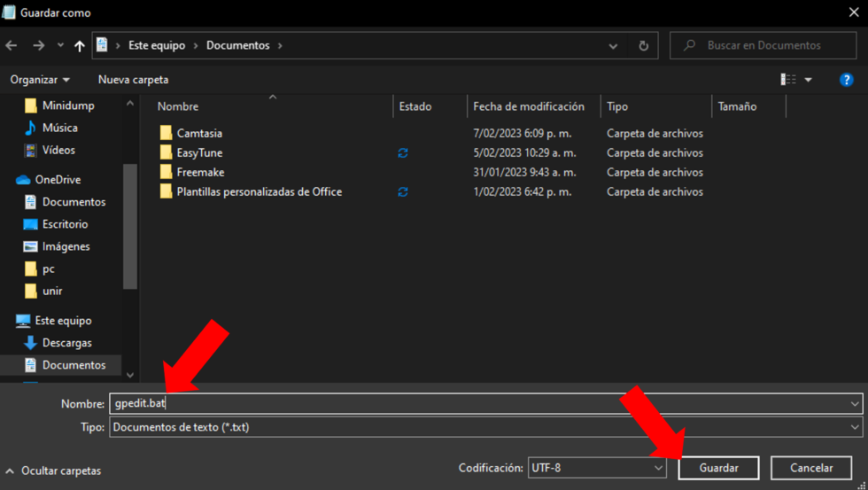
Task: Refresh the Documentos folder view
Action: (643, 45)
